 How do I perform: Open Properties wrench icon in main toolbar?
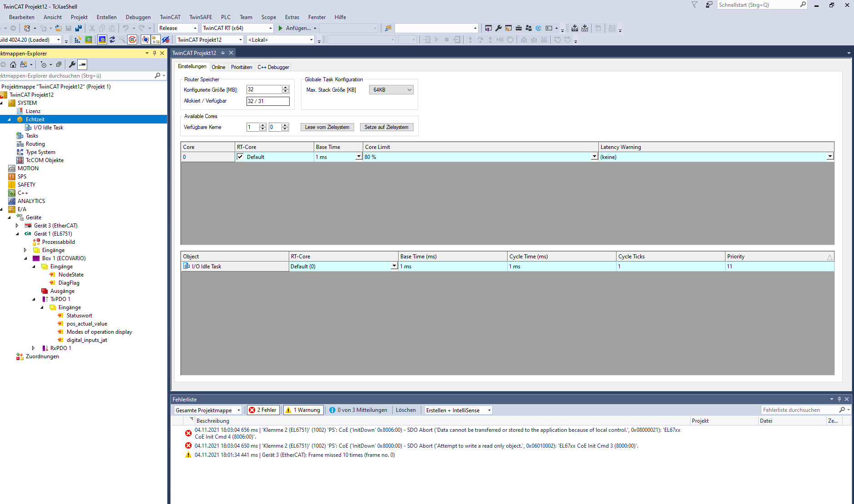click(x=499, y=28)
